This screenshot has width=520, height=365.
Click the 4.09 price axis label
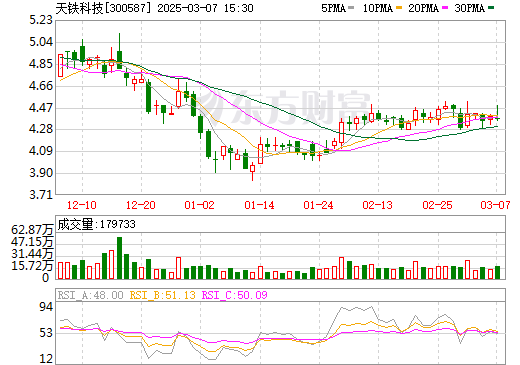[x=41, y=151]
